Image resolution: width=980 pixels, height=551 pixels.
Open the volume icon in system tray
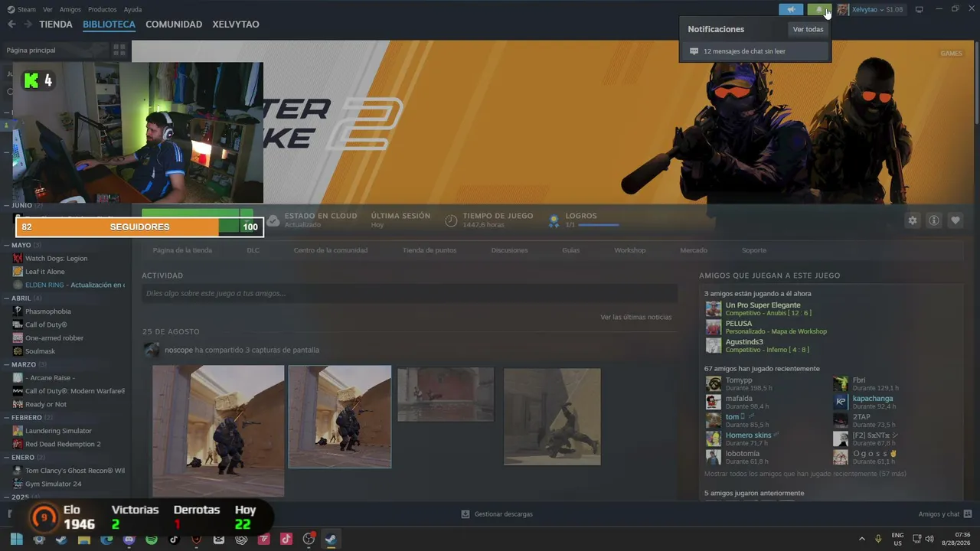929,539
